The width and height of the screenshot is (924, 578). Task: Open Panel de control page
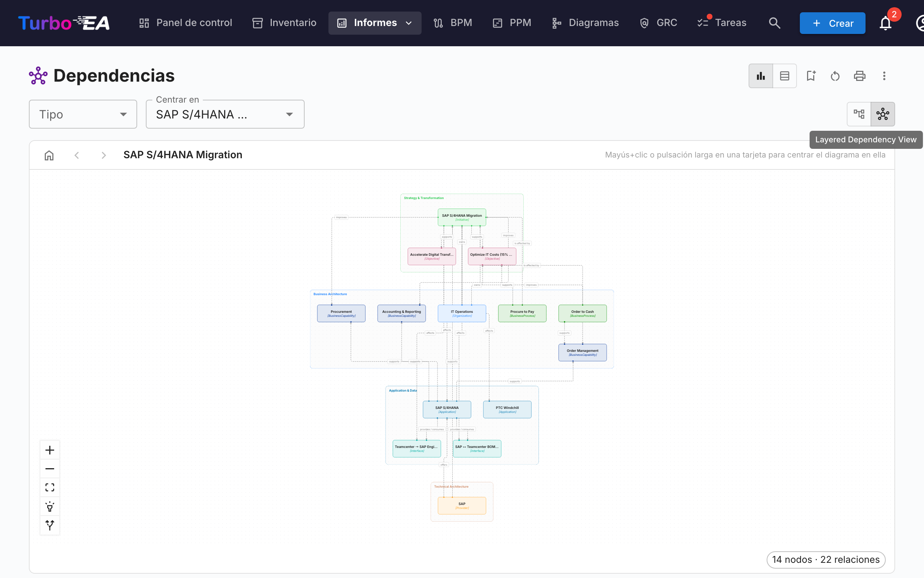(x=186, y=23)
